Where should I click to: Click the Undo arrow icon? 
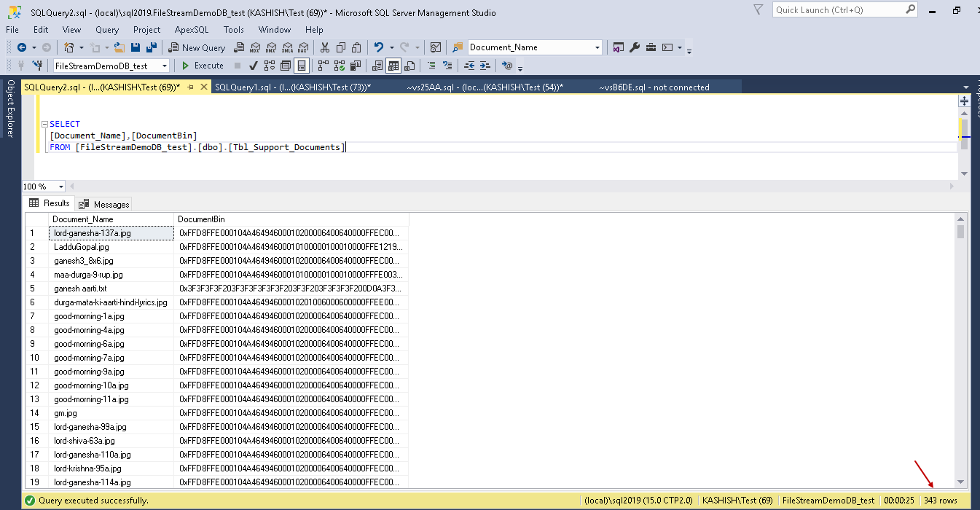click(378, 47)
